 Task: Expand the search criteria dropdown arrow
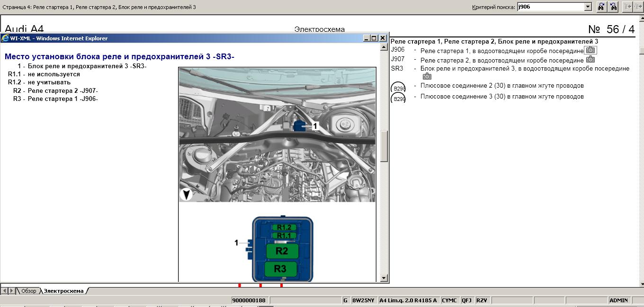[588, 7]
